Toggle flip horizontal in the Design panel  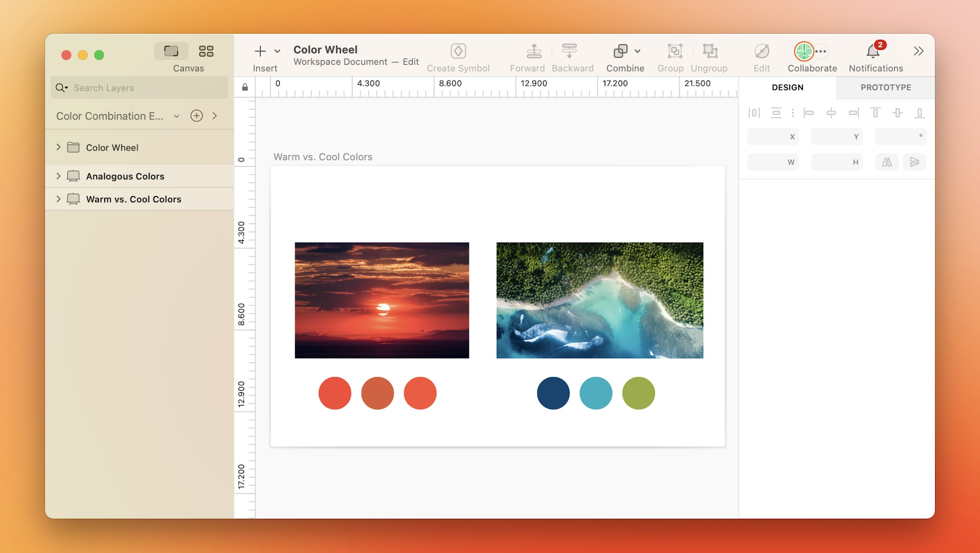pyautogui.click(x=887, y=162)
